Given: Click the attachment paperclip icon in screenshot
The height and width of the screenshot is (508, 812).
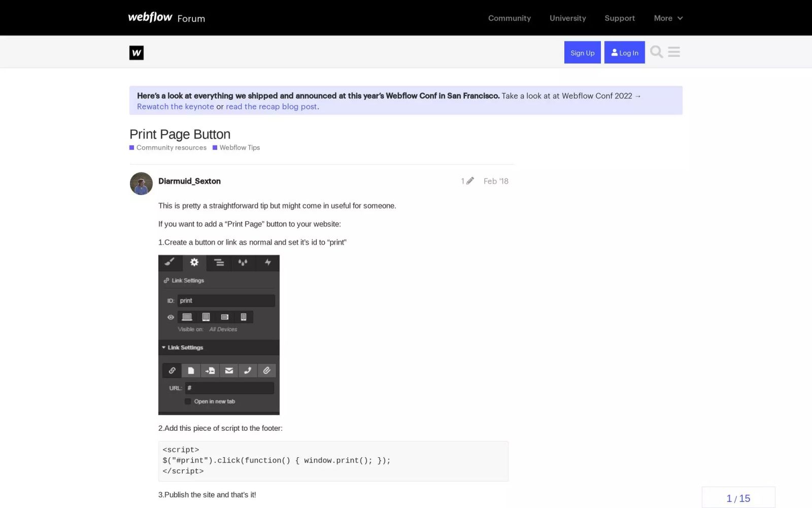Looking at the screenshot, I should (266, 370).
